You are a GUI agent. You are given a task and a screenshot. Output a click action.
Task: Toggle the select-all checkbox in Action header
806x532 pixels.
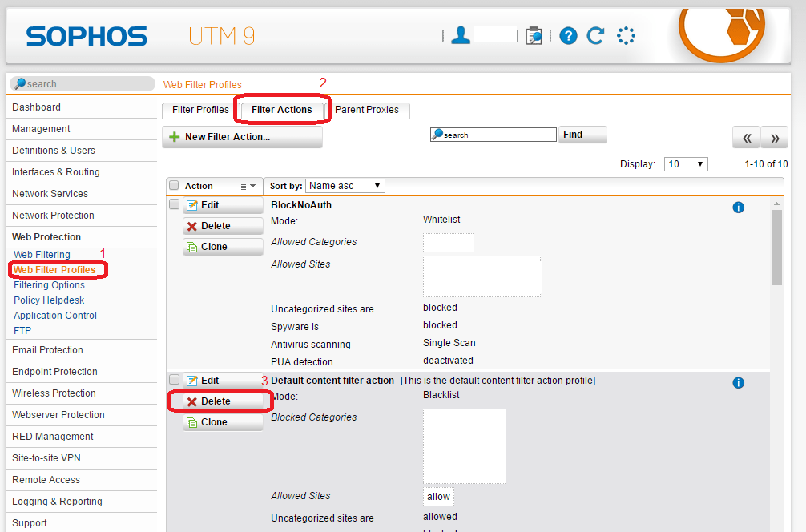click(174, 186)
